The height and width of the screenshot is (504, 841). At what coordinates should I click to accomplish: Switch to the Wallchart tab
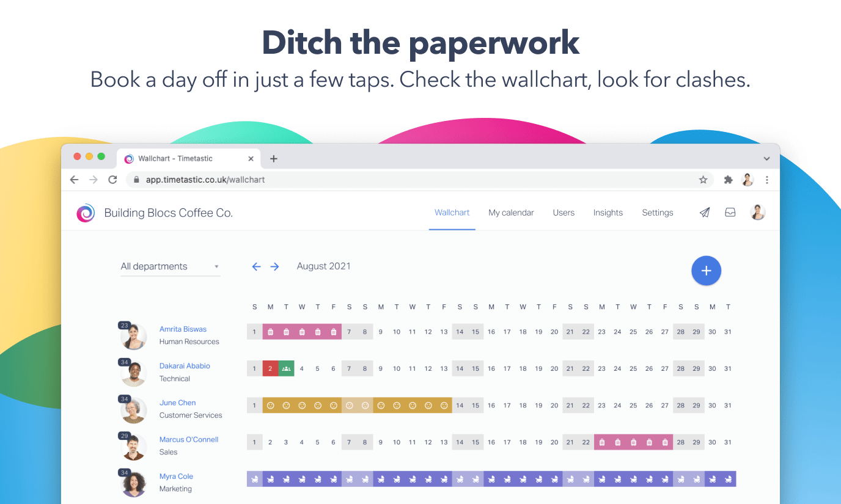pos(452,213)
